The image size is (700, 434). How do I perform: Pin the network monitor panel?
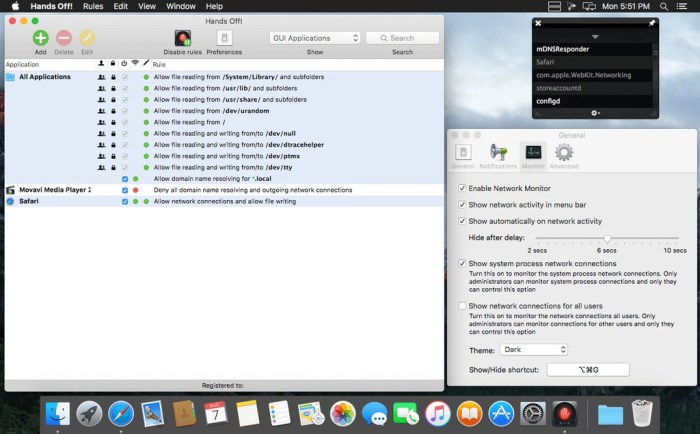click(652, 22)
